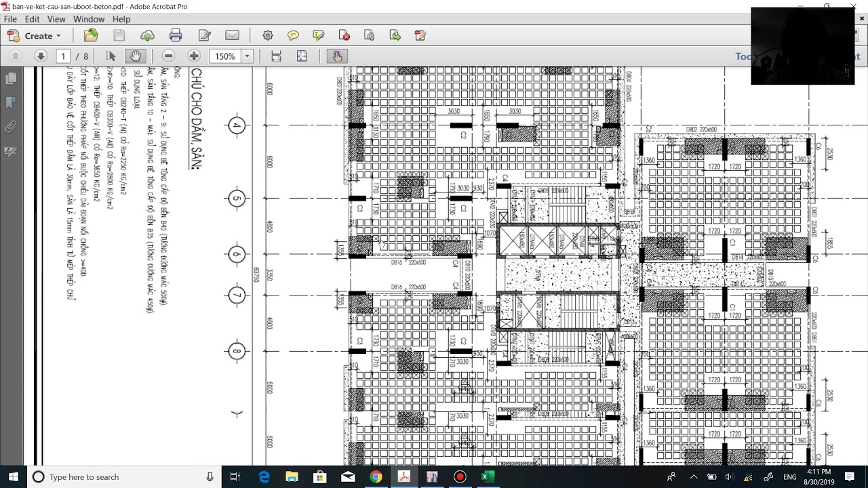Screen dimensions: 868x488
Task: Open the gear customize tools icon
Action: click(x=267, y=35)
